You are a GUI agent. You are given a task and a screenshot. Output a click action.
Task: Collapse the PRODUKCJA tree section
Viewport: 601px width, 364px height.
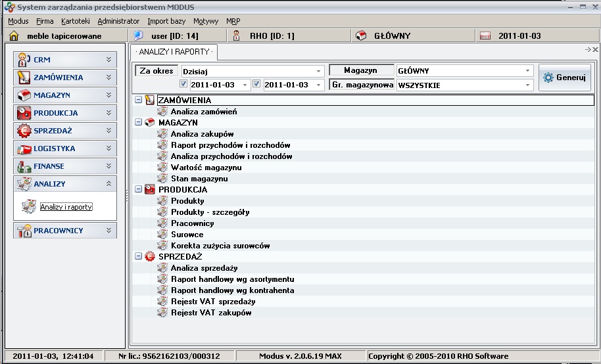pos(138,190)
